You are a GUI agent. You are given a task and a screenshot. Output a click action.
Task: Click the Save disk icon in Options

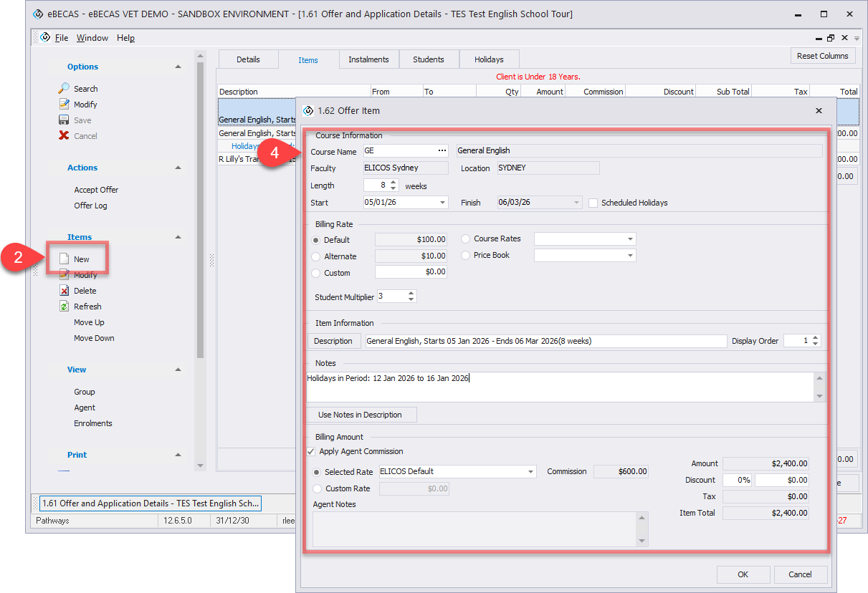64,120
